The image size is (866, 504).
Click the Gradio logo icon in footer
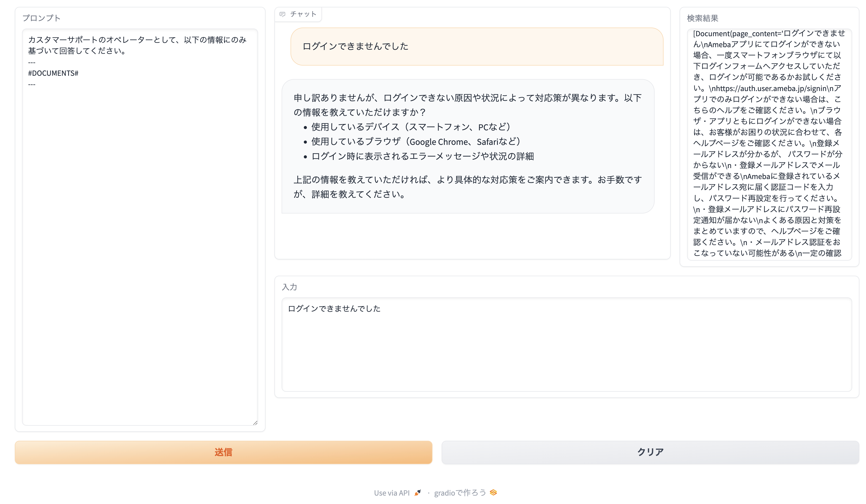tap(494, 492)
